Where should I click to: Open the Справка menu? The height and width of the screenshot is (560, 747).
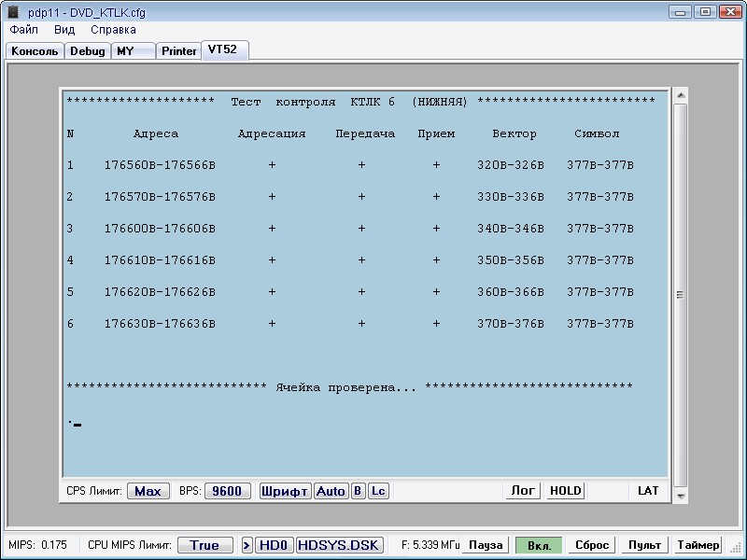click(113, 30)
